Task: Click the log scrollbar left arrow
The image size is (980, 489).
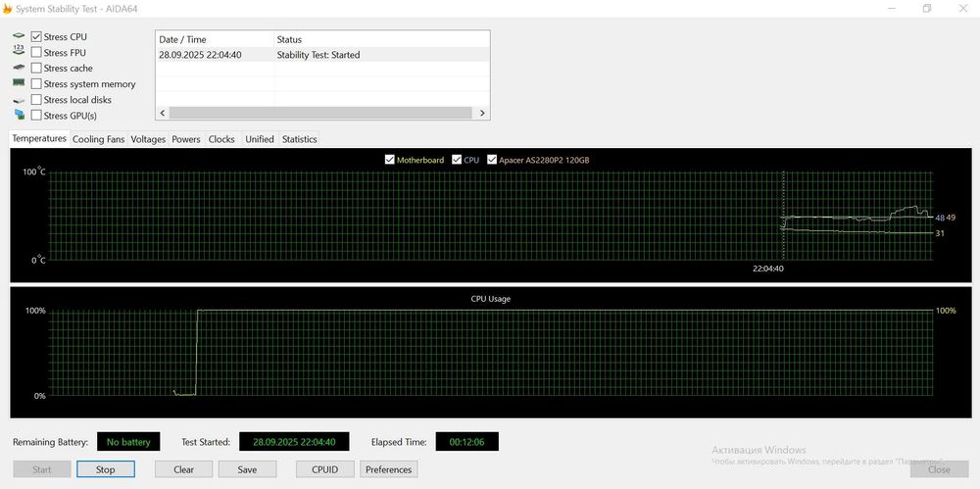Action: point(163,113)
